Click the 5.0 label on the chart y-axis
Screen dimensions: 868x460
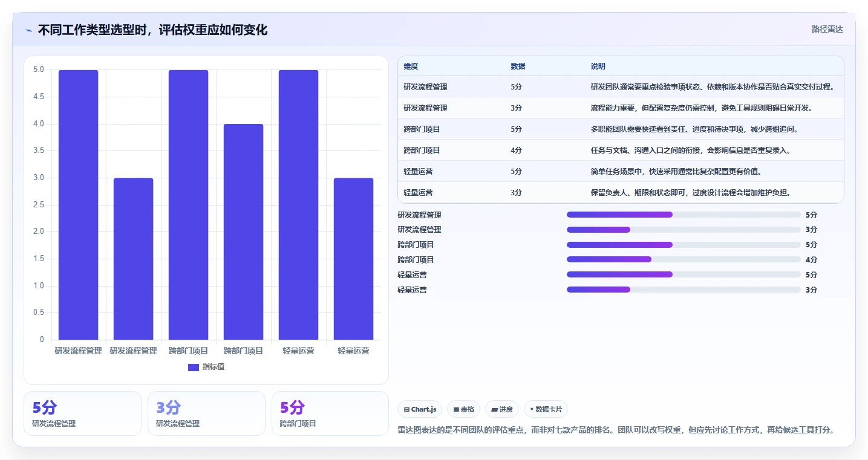[38, 70]
